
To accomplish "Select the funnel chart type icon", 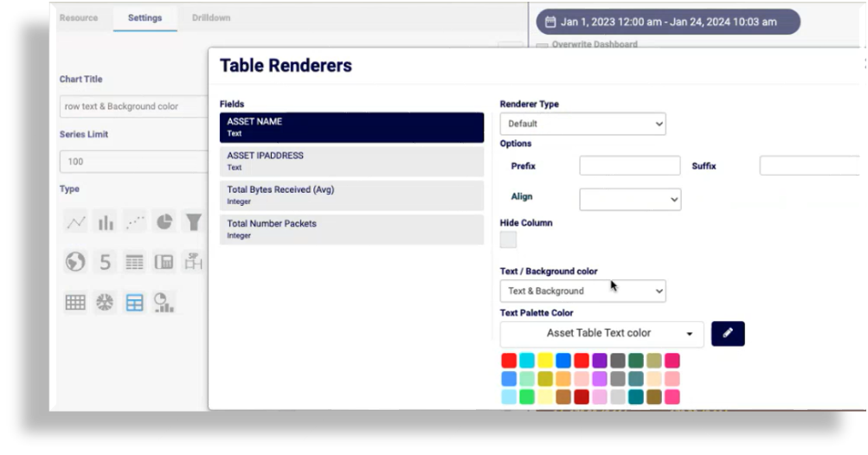I will [193, 222].
